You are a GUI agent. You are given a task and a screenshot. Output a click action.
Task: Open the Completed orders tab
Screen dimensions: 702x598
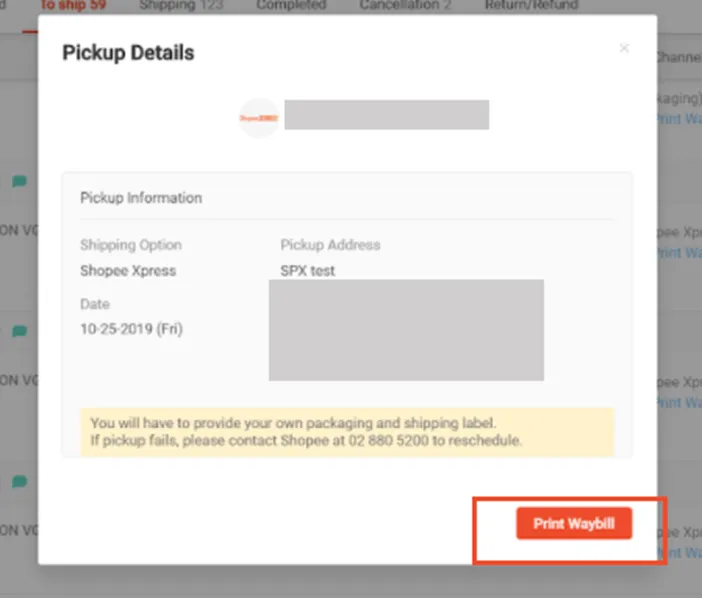pos(290,5)
